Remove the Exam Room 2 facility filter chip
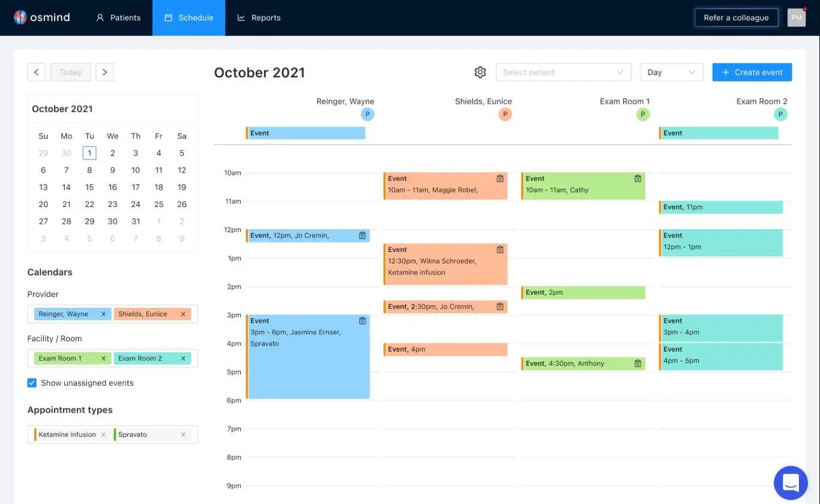 pos(182,358)
